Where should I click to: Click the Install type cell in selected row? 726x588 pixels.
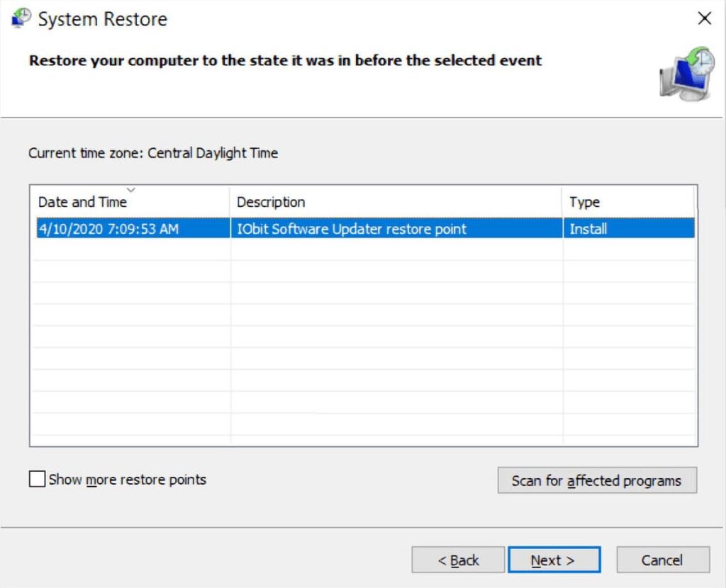click(x=588, y=229)
